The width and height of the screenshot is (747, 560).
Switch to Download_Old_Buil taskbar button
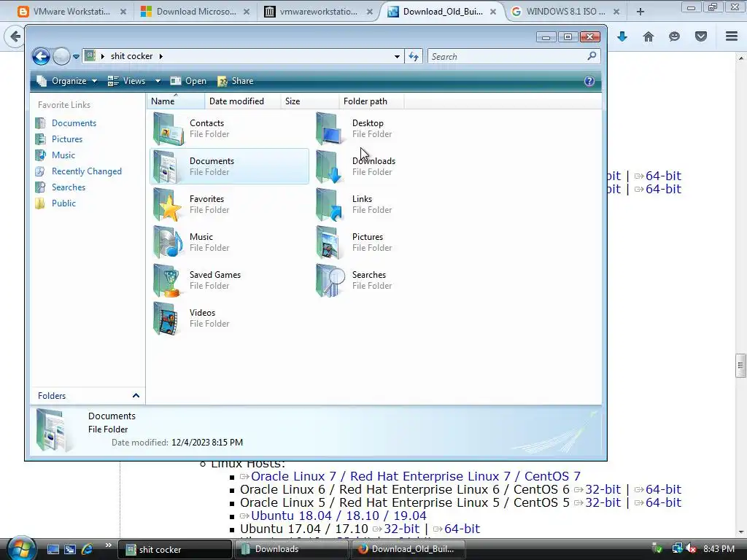pos(409,549)
